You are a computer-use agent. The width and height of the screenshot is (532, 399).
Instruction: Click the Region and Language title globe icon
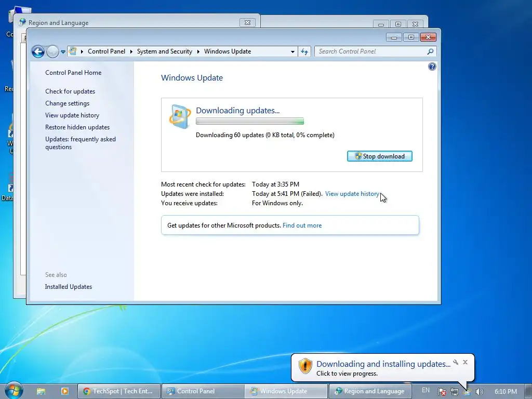pos(22,22)
